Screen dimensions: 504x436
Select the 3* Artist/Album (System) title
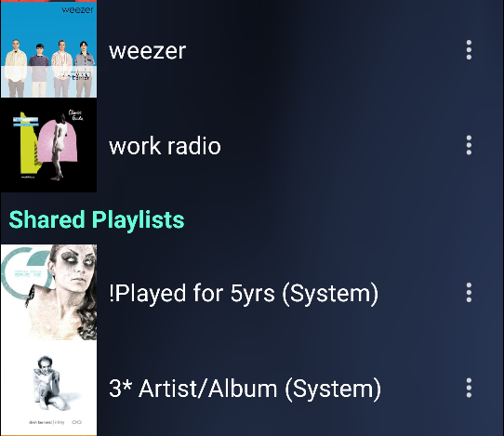click(x=245, y=389)
